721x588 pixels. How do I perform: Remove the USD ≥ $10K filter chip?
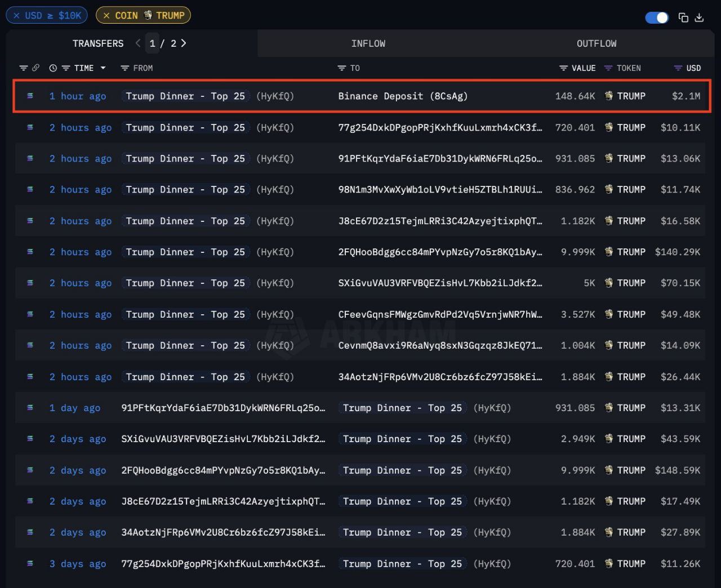(16, 15)
